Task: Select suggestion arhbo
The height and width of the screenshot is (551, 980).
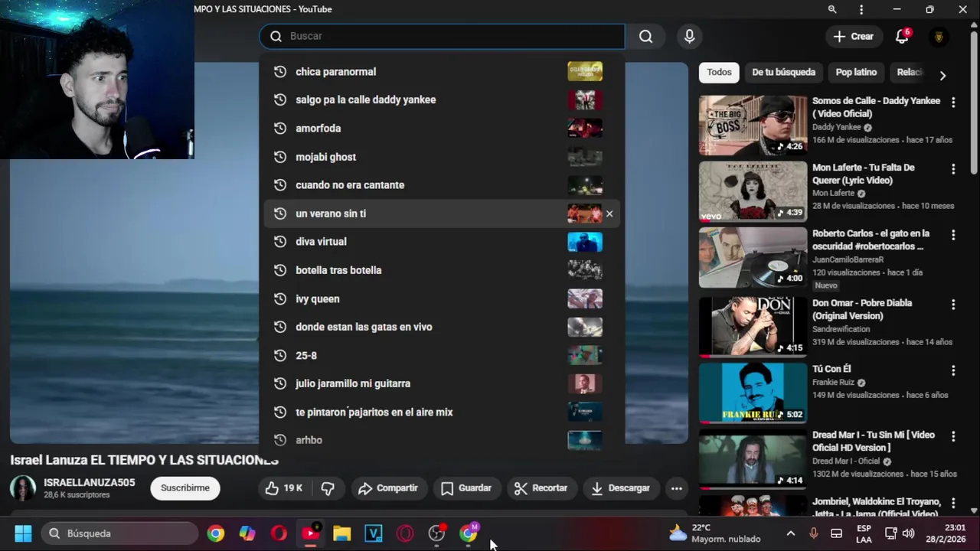Action: click(x=441, y=440)
